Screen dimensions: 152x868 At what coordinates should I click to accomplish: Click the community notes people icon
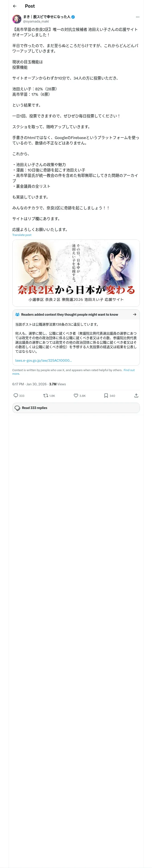(x=18, y=314)
